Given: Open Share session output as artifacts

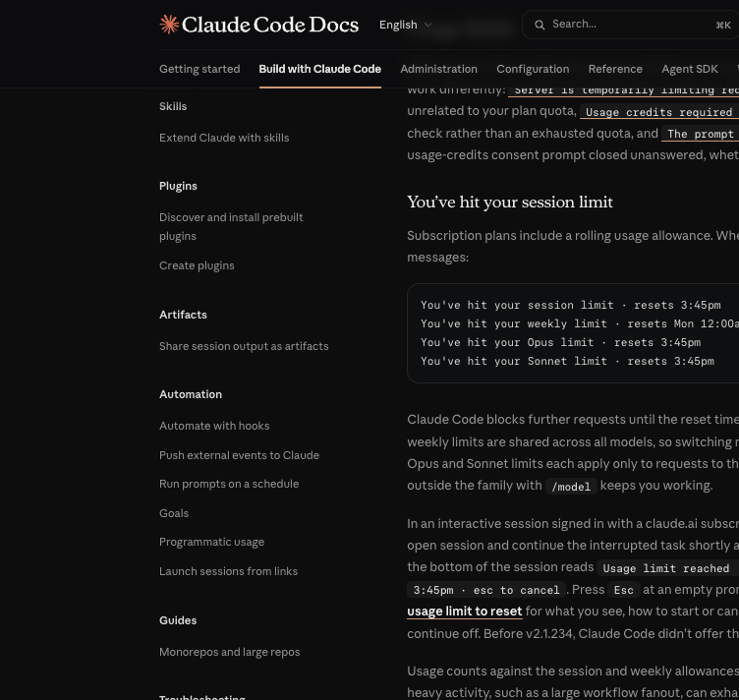Looking at the screenshot, I should click(x=244, y=346).
